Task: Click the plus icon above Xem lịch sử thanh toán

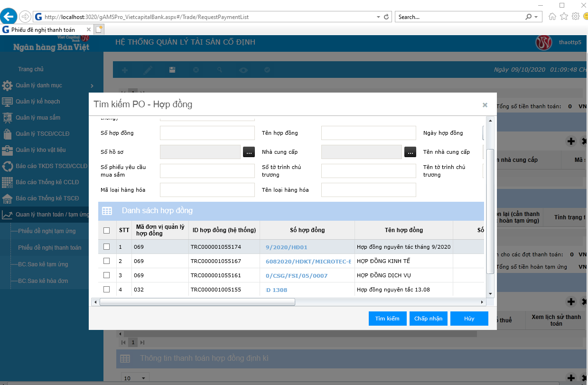Action: click(x=571, y=301)
